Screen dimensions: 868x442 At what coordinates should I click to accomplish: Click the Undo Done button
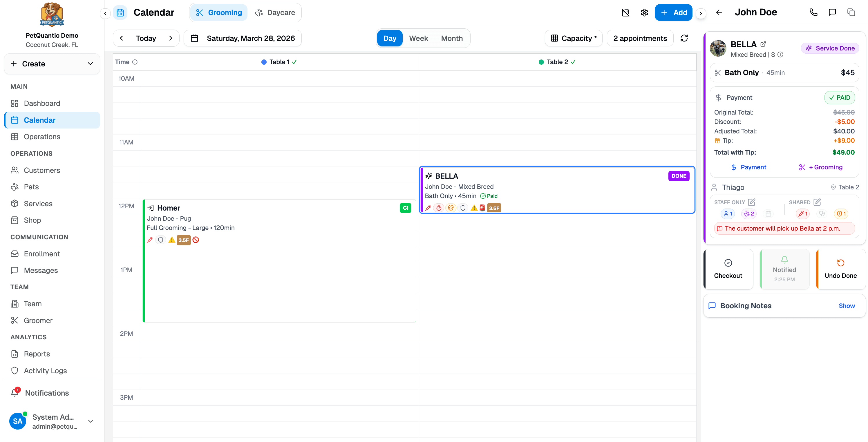coord(840,269)
